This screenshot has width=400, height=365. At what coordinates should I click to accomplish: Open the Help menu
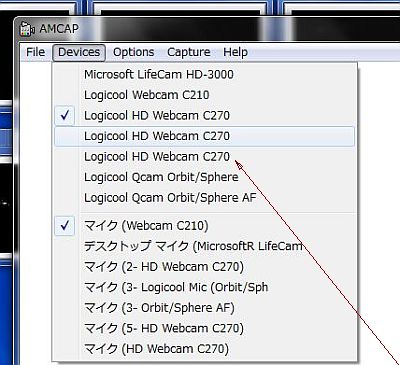coord(235,52)
